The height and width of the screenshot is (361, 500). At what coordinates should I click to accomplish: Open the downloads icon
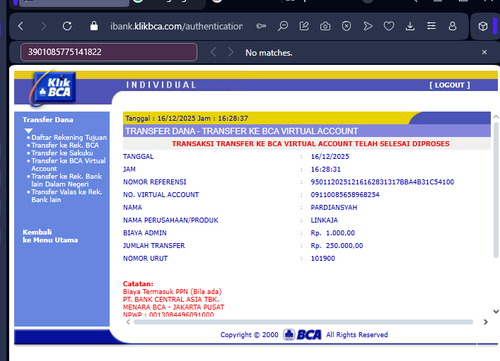point(410,26)
